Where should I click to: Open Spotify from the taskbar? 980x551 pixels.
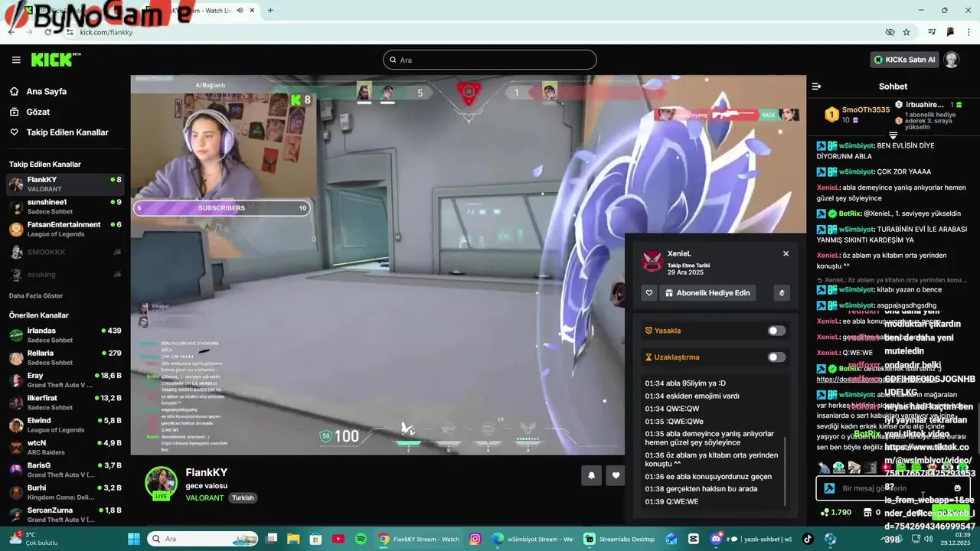pyautogui.click(x=361, y=539)
